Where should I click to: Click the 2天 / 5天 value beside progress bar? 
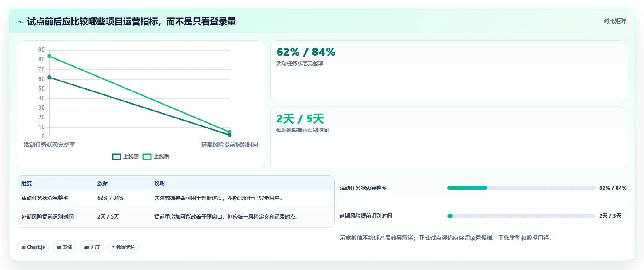click(x=610, y=216)
